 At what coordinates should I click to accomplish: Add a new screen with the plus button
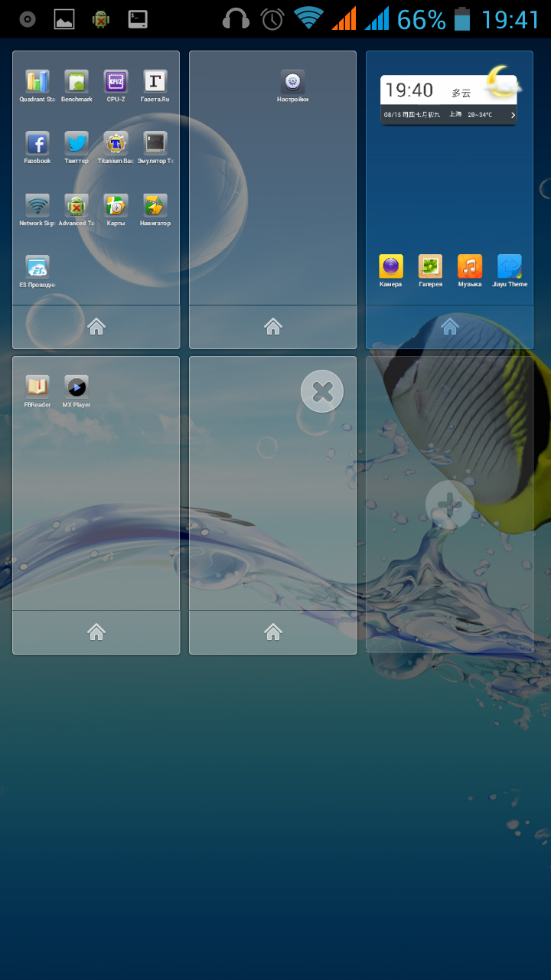450,505
